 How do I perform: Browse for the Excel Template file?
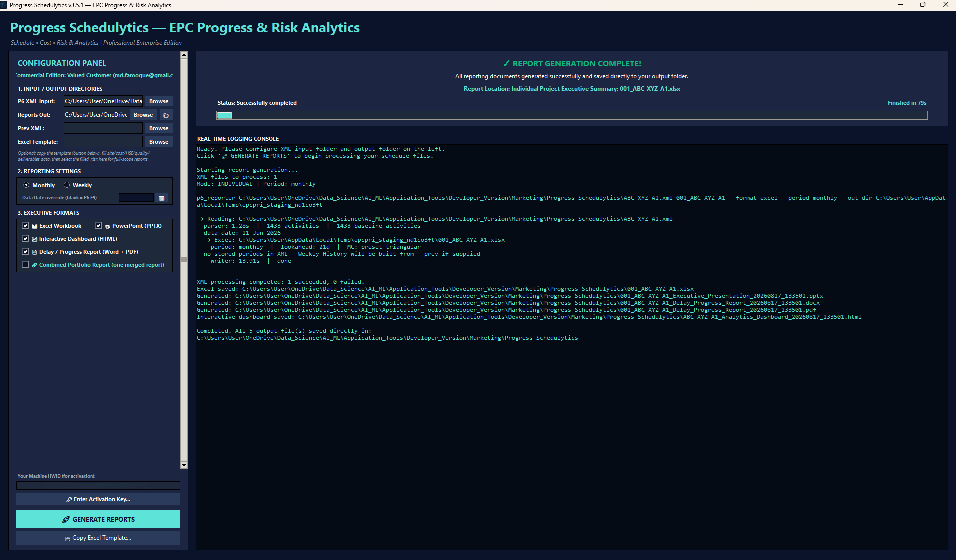(159, 142)
